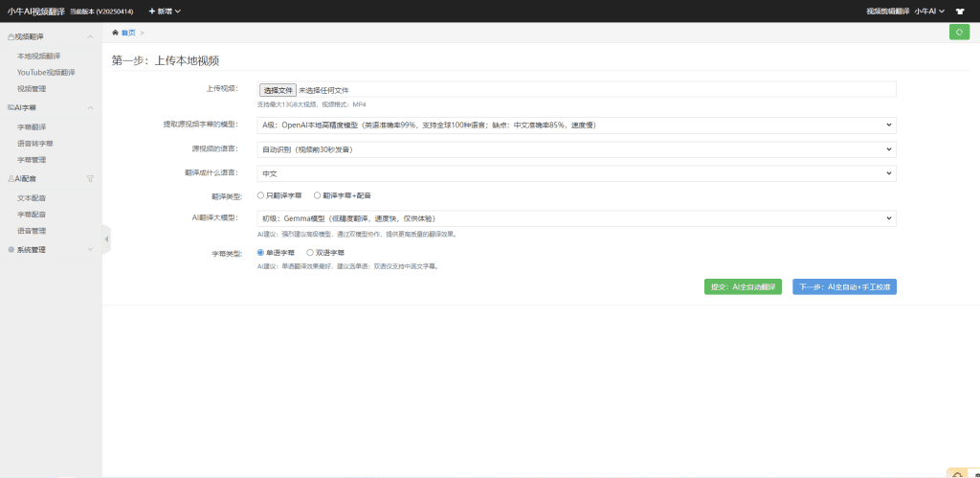The width and height of the screenshot is (980, 478).
Task: Go to 语音转字幕 in the sidebar
Action: click(34, 143)
